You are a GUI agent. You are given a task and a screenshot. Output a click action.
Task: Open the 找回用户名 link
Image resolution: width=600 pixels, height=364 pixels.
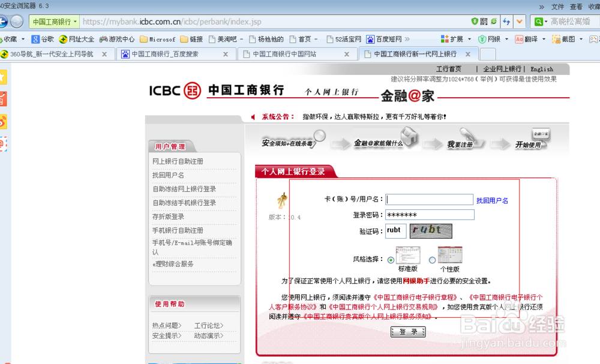492,200
